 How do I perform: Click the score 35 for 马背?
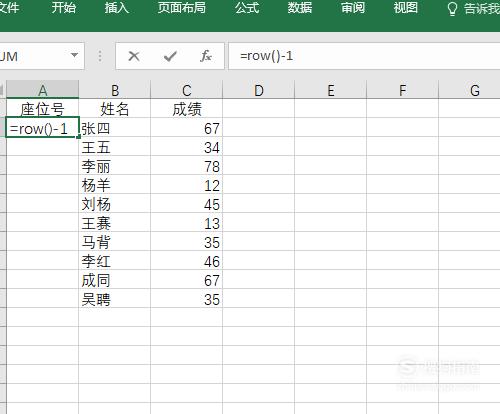point(187,241)
